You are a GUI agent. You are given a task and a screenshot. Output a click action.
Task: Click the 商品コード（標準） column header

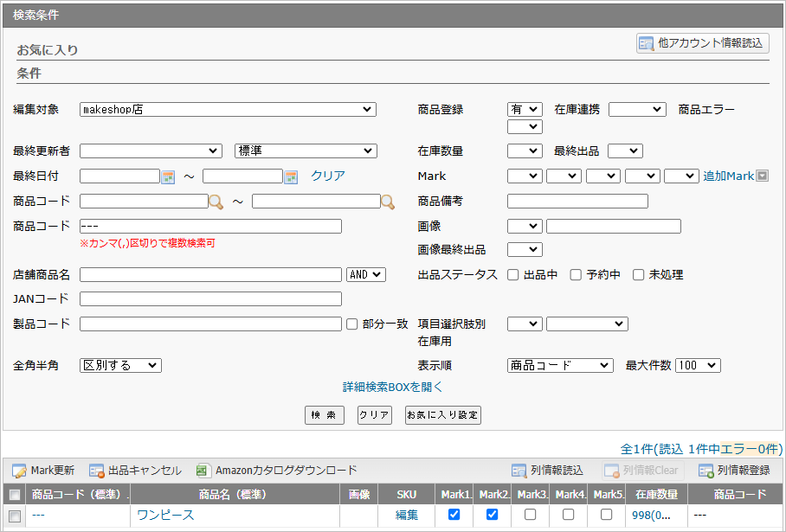coord(76,495)
